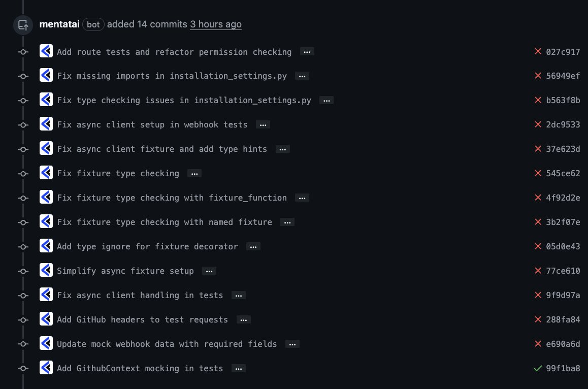Click the green checkmark status for 99f1ba8
This screenshot has height=389, width=588.
click(x=538, y=368)
